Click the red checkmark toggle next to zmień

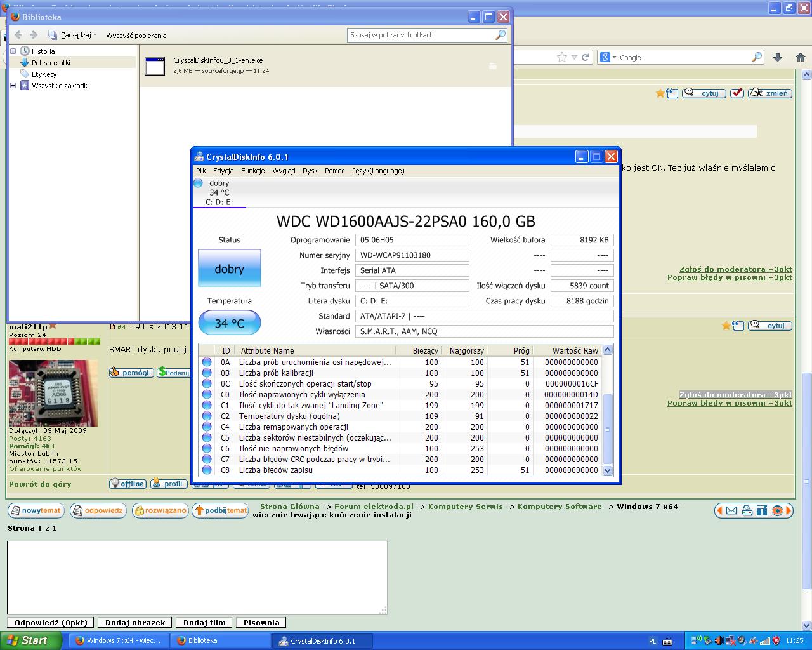coord(737,93)
